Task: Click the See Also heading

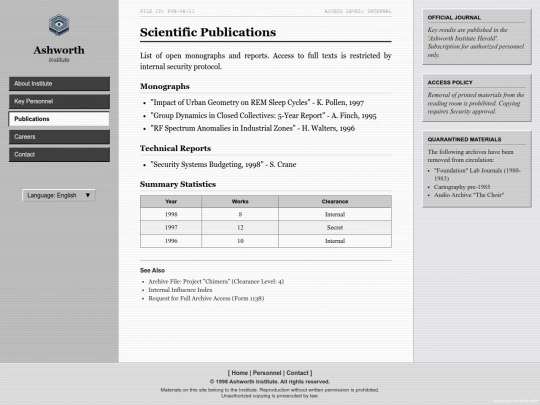Action: (x=152, y=270)
